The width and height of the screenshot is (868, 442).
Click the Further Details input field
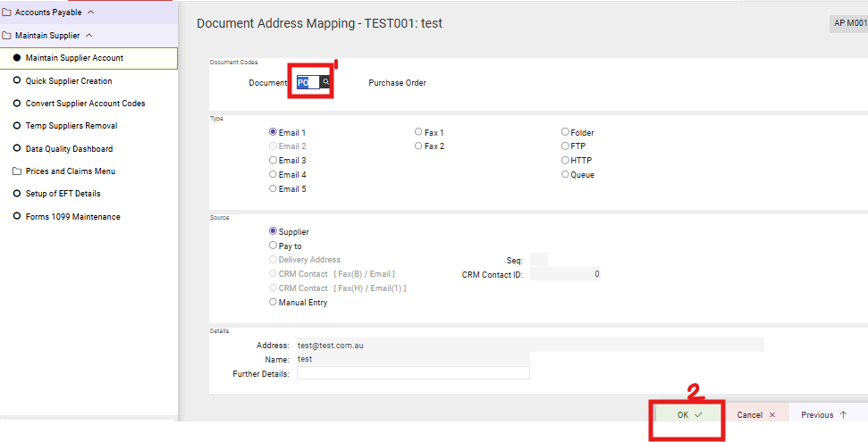(x=413, y=373)
